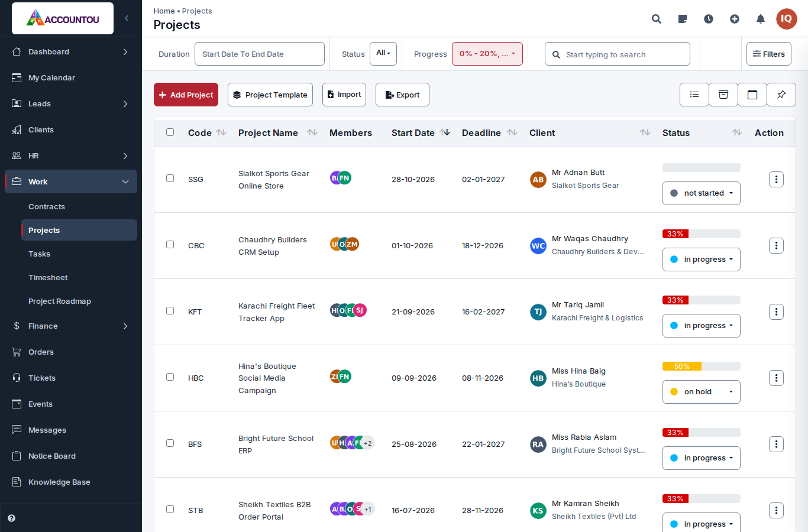Screen dimensions: 808x532
Task: Open Project Template button
Action: pyautogui.click(x=270, y=95)
